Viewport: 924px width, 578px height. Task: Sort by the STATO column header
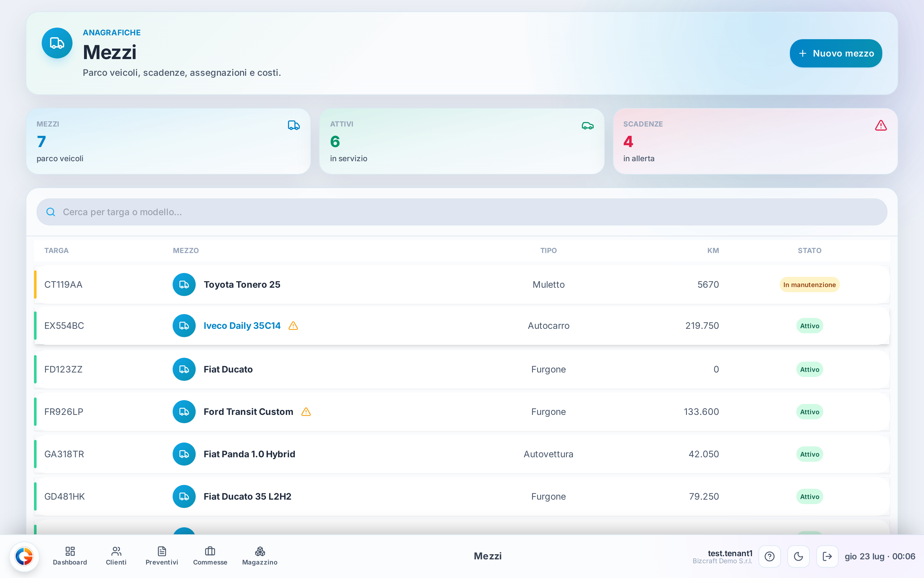809,250
